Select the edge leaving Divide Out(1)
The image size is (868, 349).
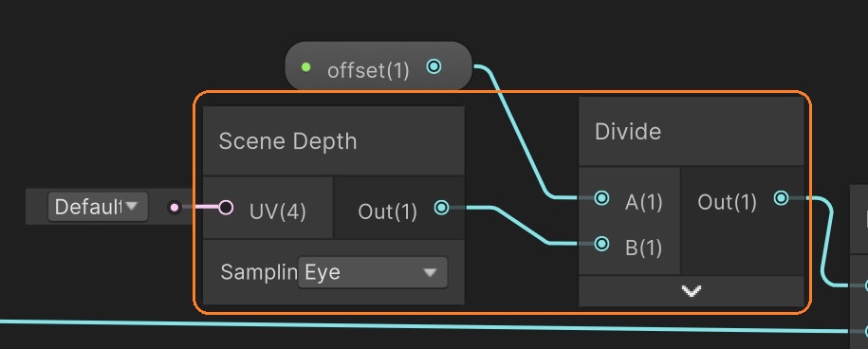tap(824, 244)
